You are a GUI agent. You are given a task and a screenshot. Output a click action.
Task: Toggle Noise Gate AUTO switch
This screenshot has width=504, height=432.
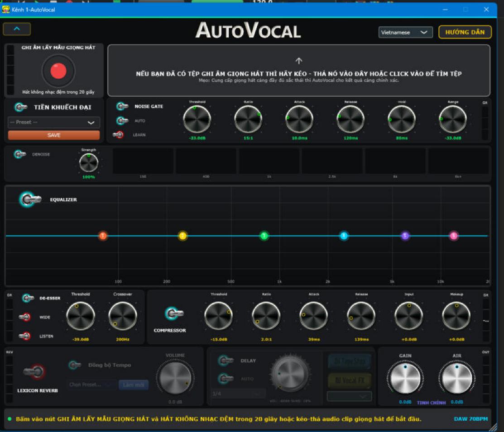pyautogui.click(x=122, y=121)
